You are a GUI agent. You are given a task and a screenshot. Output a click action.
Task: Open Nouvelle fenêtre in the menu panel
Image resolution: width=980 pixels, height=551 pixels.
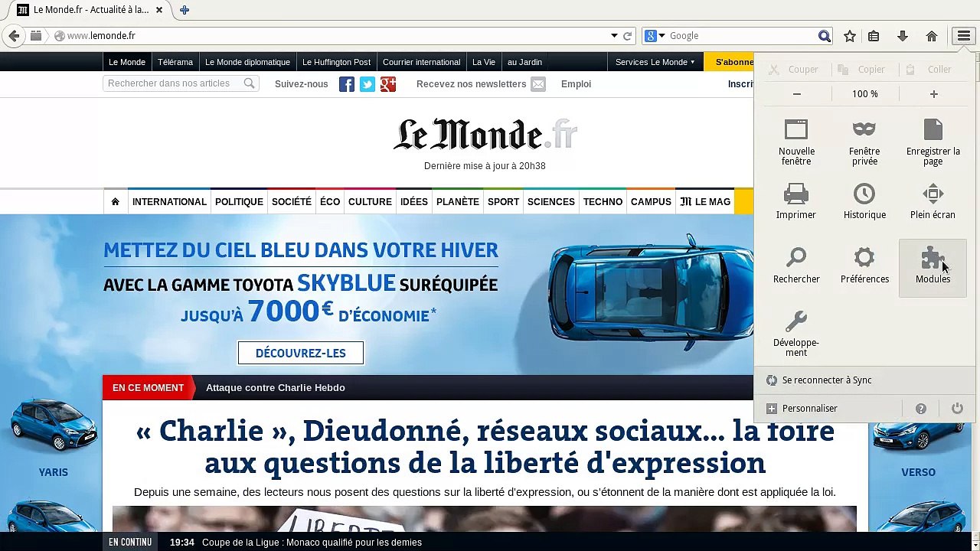tap(796, 142)
